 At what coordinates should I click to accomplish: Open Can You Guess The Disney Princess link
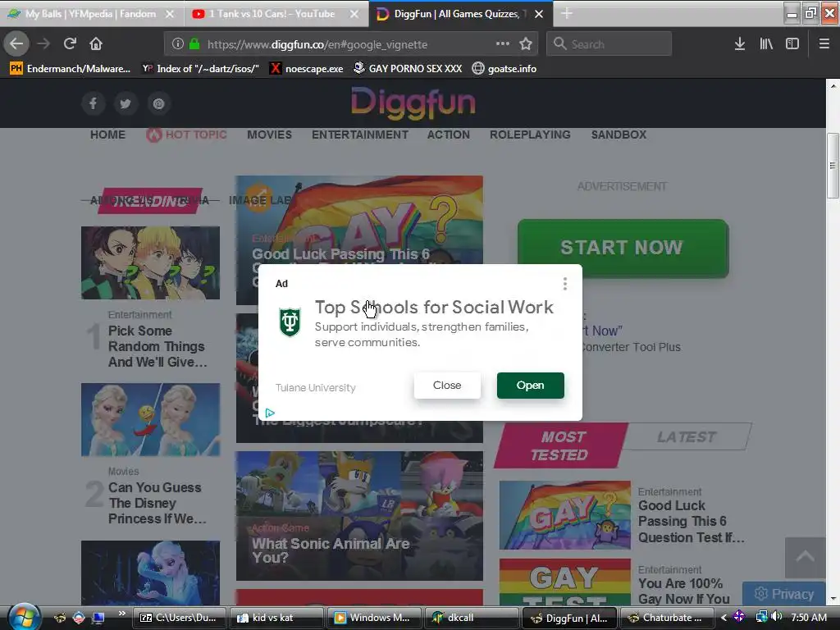coord(157,503)
